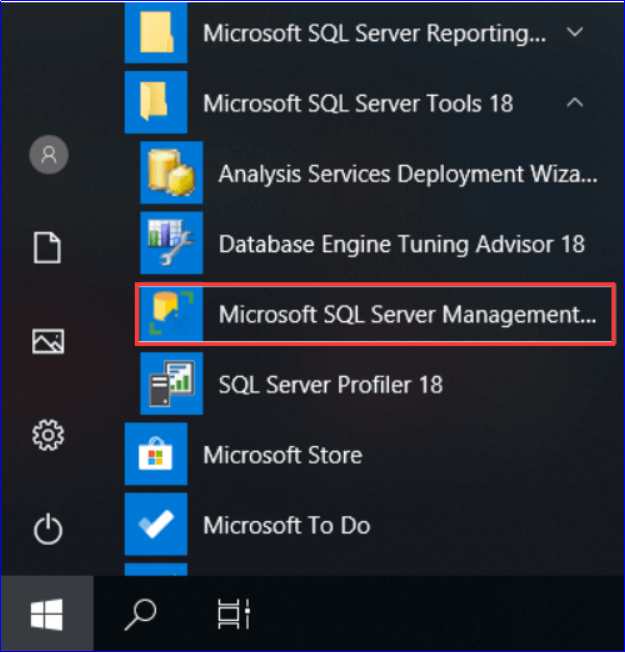Open Pictures from the sidebar
This screenshot has width=625, height=653.
[48, 341]
